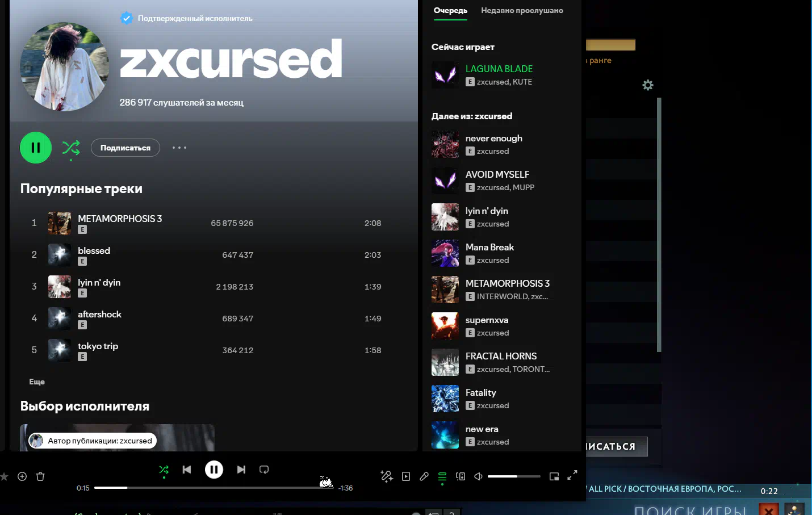
Task: Click the supernxva album cover in queue
Action: coord(445,326)
